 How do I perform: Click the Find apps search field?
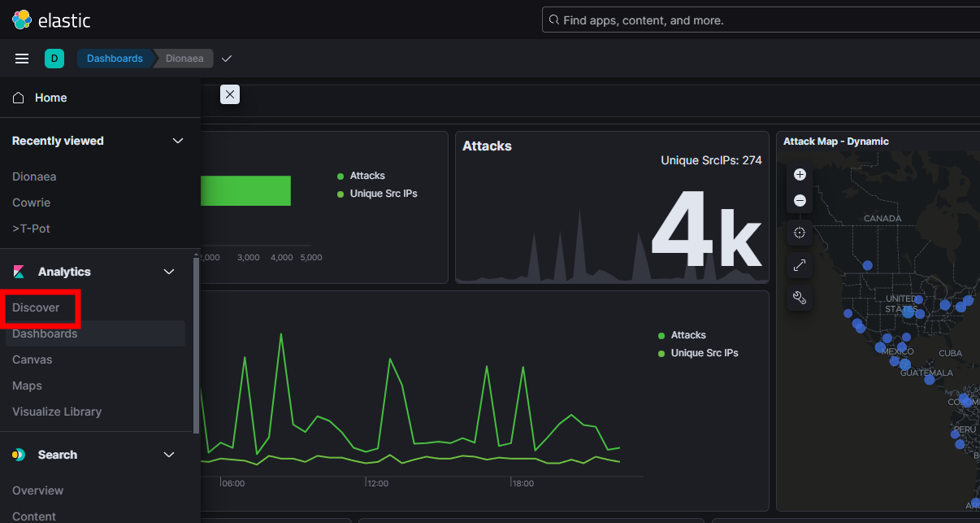pos(761,20)
